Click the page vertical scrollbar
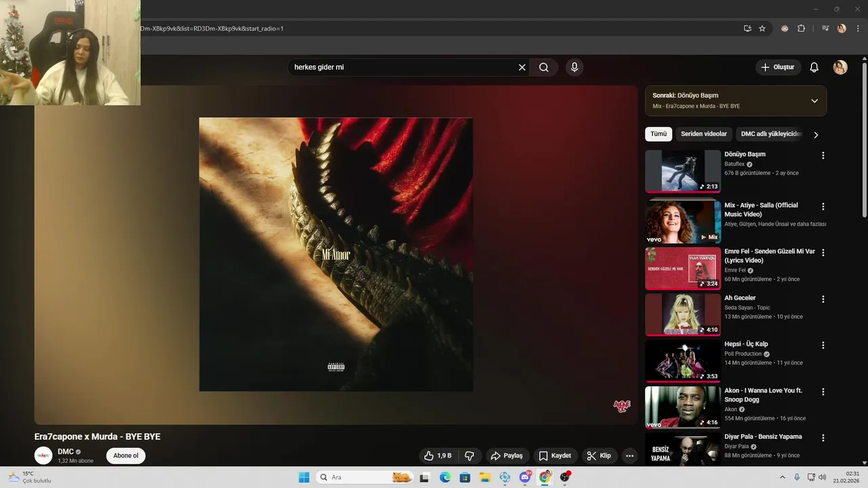The height and width of the screenshot is (488, 868). tap(864, 139)
